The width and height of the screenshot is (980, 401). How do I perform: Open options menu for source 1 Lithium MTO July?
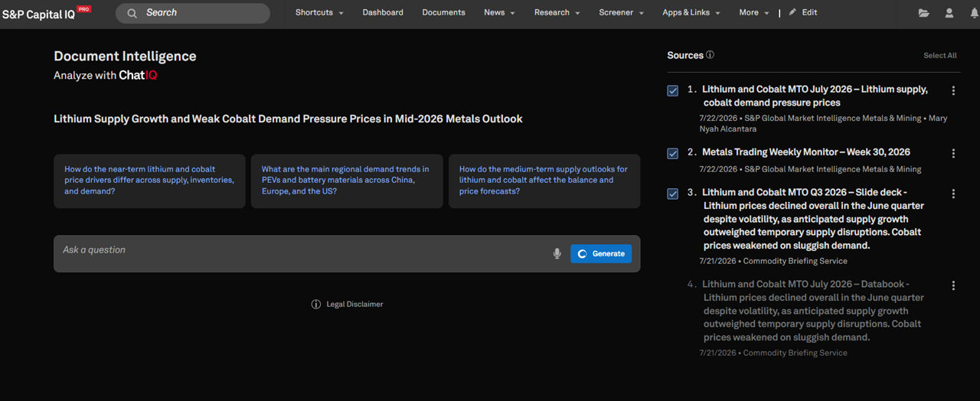pos(953,90)
